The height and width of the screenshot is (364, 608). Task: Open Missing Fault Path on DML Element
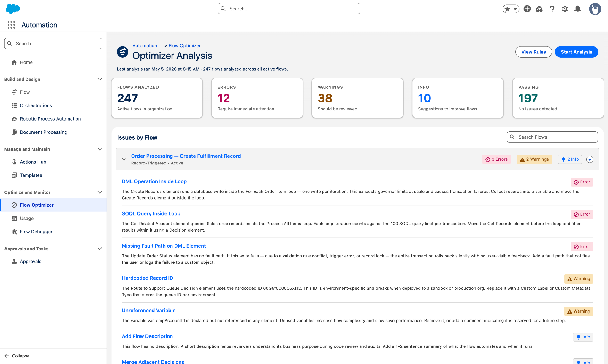[164, 246]
